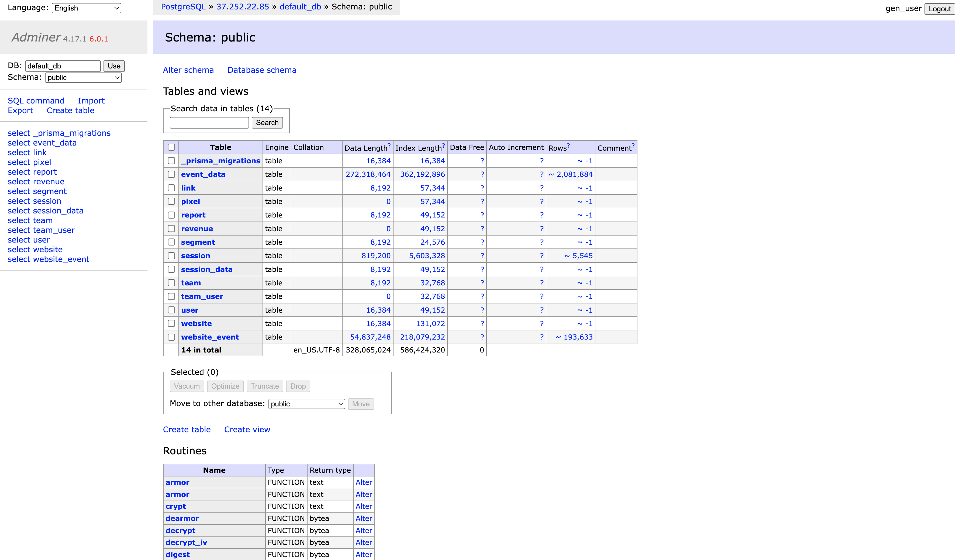This screenshot has width=966, height=560.
Task: Open the segment table link
Action: pyautogui.click(x=198, y=242)
